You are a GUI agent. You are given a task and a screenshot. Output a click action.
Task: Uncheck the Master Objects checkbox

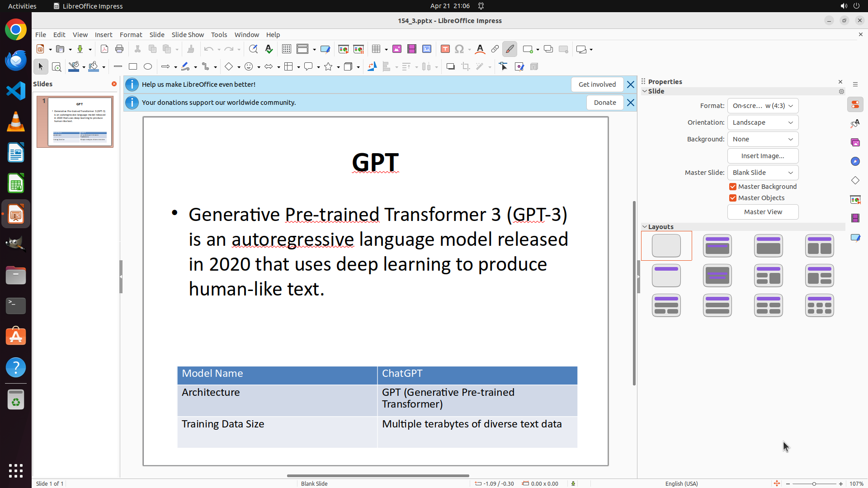733,198
